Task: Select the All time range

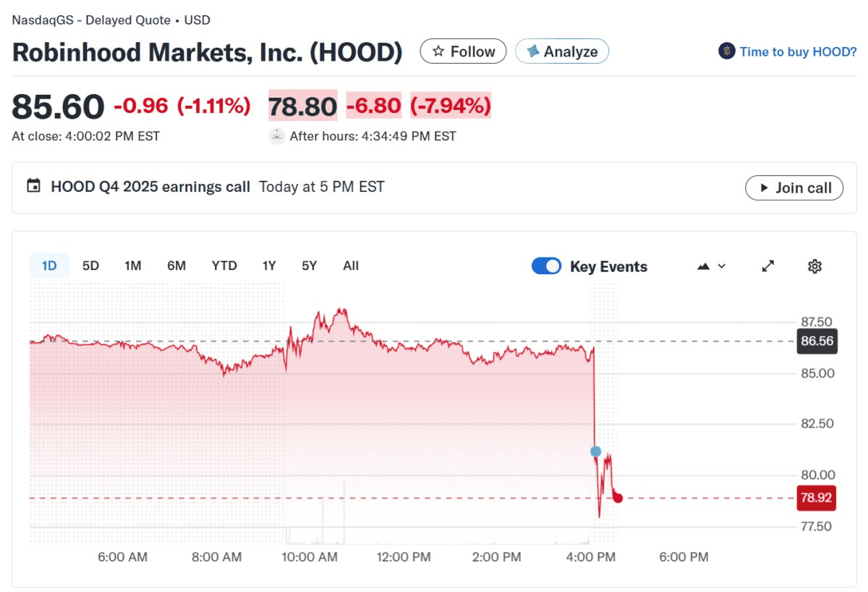Action: point(351,266)
